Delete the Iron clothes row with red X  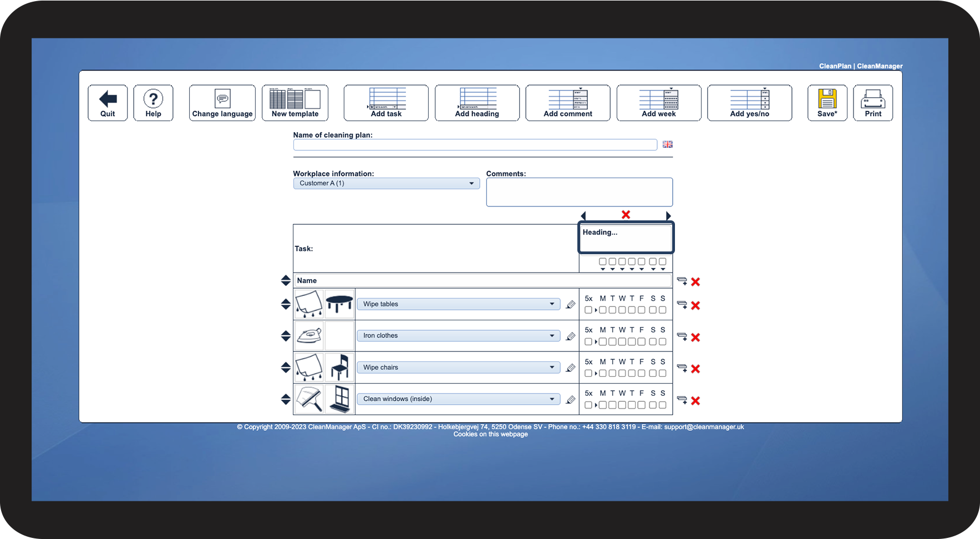[x=695, y=337]
